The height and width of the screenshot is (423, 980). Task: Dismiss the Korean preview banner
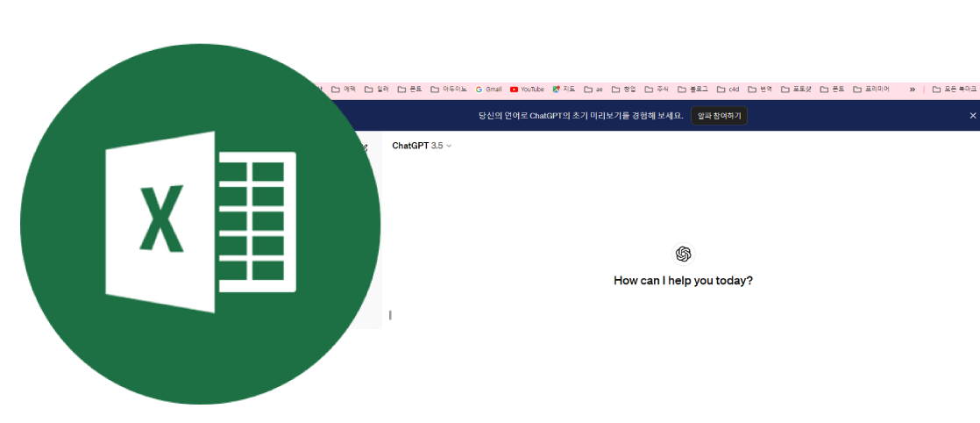click(972, 116)
